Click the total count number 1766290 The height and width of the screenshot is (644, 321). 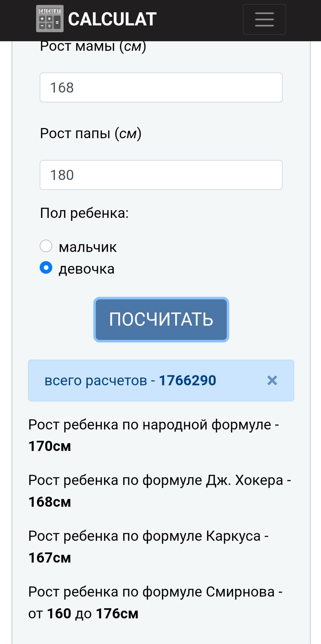[x=187, y=380]
